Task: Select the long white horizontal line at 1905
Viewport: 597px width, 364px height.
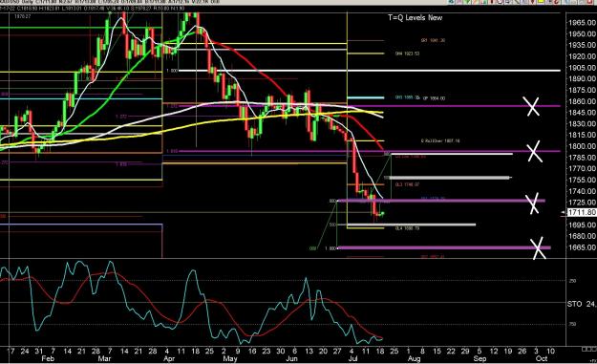Action: click(370, 71)
